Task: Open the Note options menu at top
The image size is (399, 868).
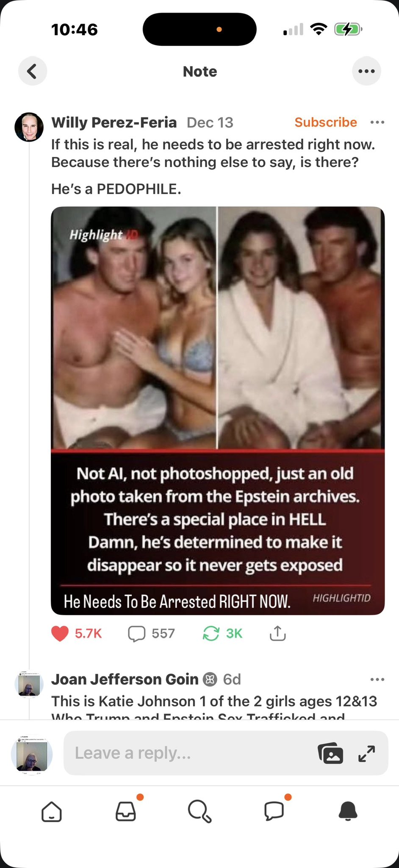Action: pyautogui.click(x=366, y=71)
